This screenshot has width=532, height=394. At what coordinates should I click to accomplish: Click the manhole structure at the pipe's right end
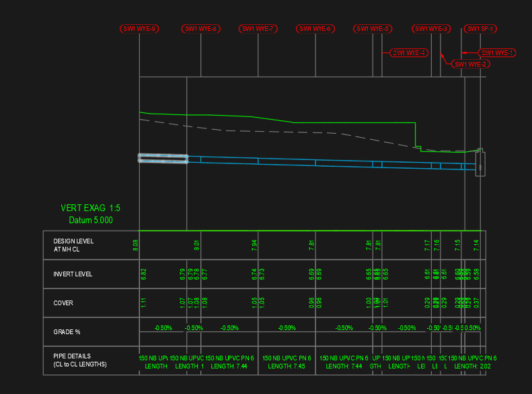pyautogui.click(x=480, y=163)
